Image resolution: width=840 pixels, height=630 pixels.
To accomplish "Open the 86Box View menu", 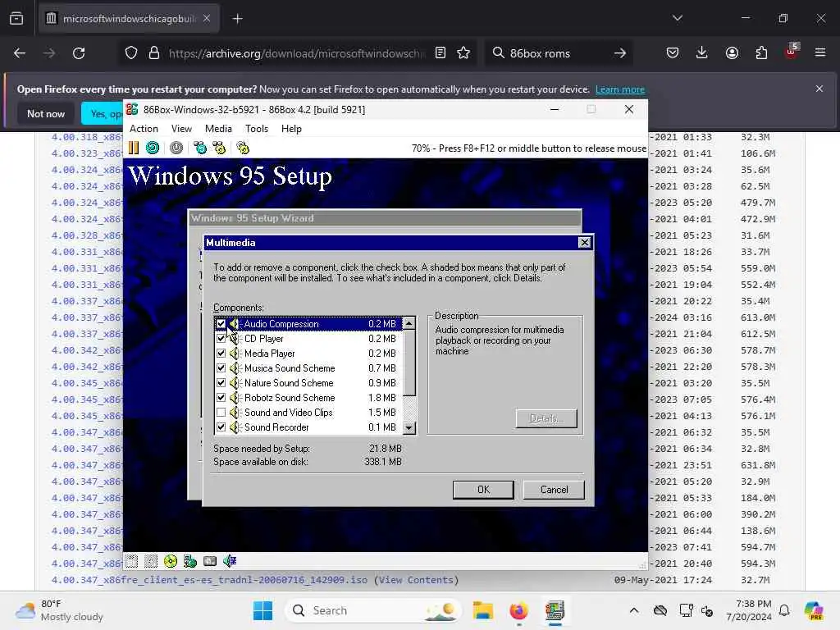I will click(x=181, y=129).
